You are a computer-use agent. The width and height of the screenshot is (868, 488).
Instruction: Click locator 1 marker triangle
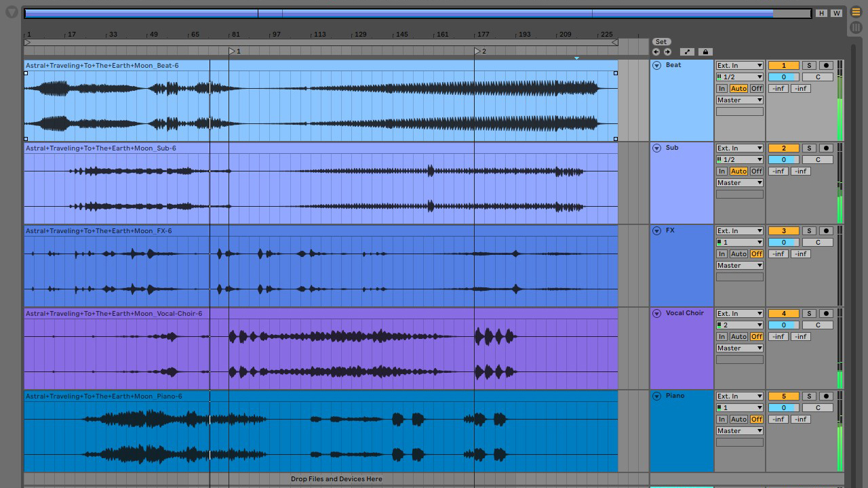pyautogui.click(x=232, y=51)
